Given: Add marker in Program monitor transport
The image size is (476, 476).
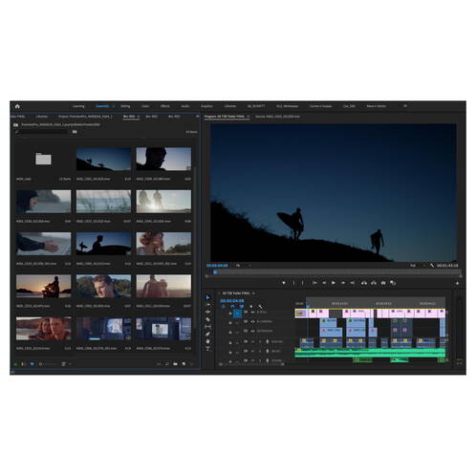Looking at the screenshot, I should [284, 283].
